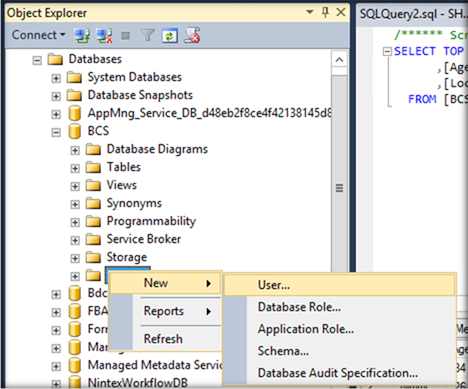The image size is (468, 389).
Task: Switch to the SQLQuery2.sql tab
Action: [x=413, y=14]
